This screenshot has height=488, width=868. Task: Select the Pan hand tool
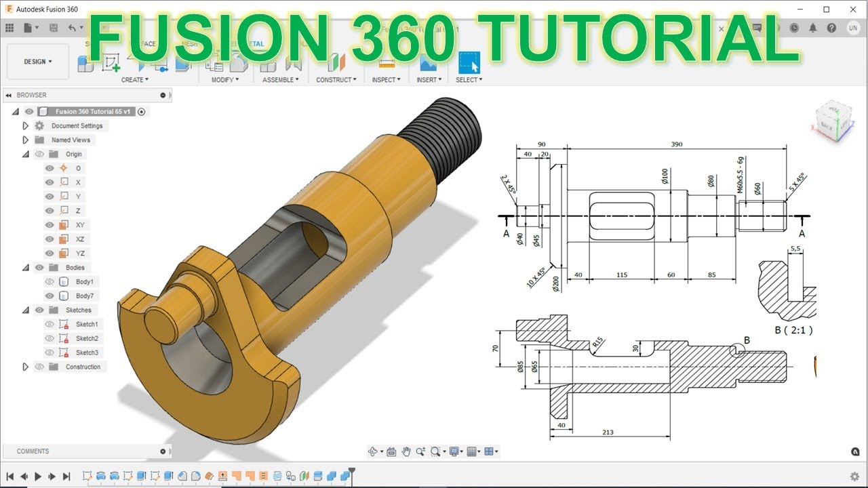[x=406, y=451]
